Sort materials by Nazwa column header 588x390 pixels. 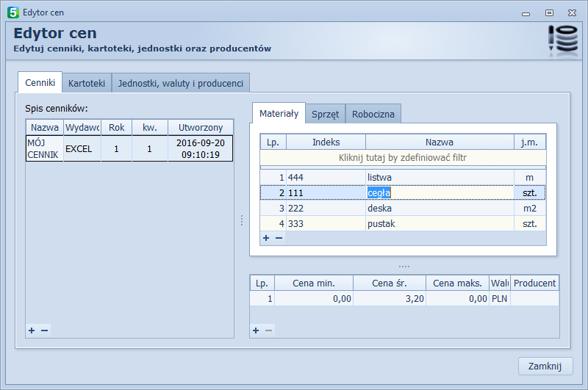(x=439, y=142)
